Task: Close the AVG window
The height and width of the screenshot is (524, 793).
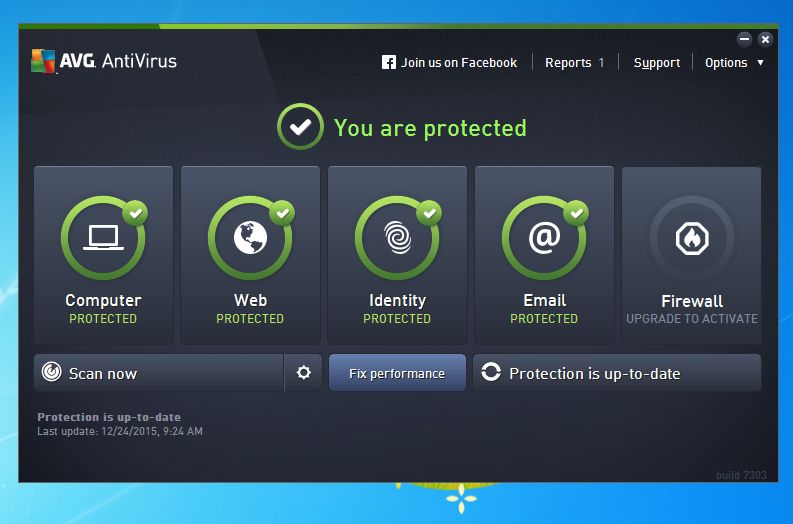Action: 765,39
